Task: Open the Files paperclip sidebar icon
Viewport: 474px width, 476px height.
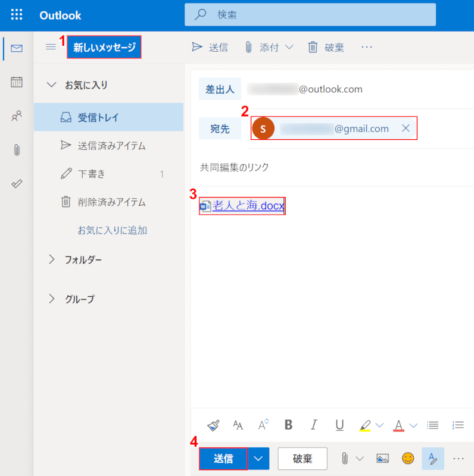Action: 17,150
